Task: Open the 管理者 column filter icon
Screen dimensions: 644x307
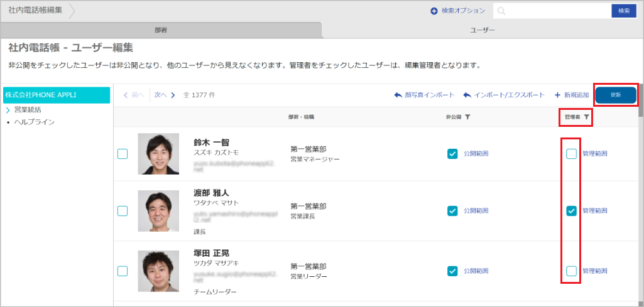Action: click(x=586, y=117)
